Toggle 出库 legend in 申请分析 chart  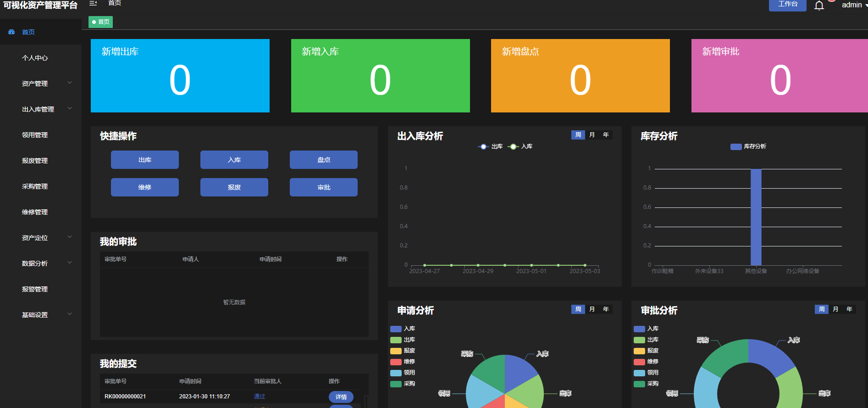click(403, 340)
